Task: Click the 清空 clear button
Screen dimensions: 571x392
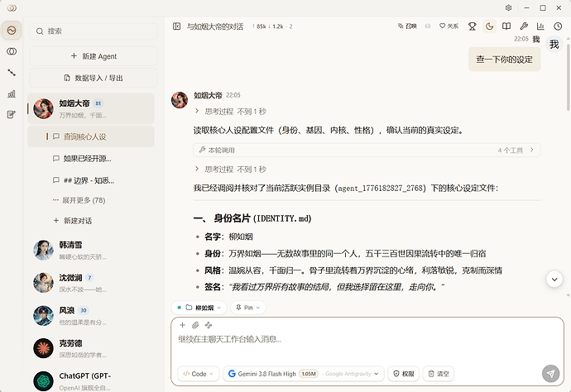Action: tap(439, 374)
